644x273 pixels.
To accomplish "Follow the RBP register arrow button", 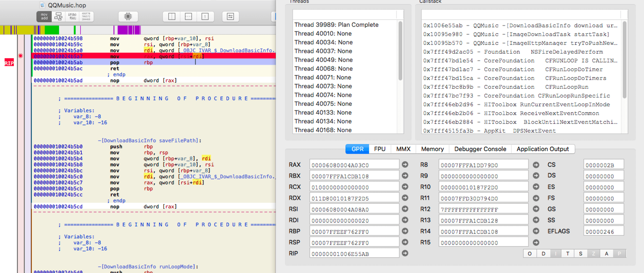I will [x=405, y=231].
